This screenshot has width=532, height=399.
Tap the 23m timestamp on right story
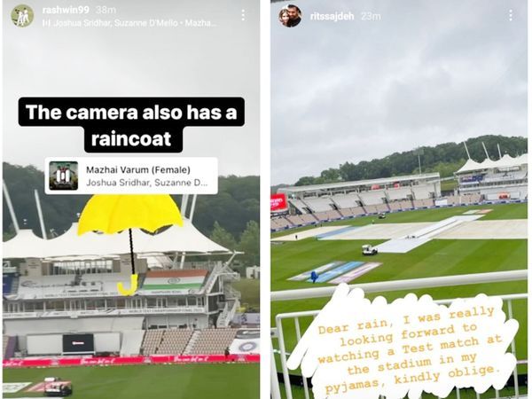click(x=371, y=16)
